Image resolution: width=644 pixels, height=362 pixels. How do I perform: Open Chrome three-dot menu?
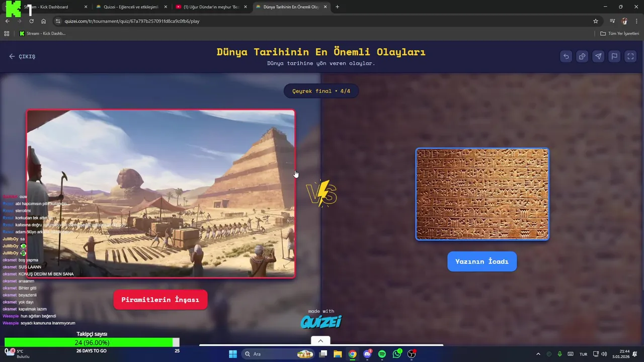pyautogui.click(x=636, y=21)
